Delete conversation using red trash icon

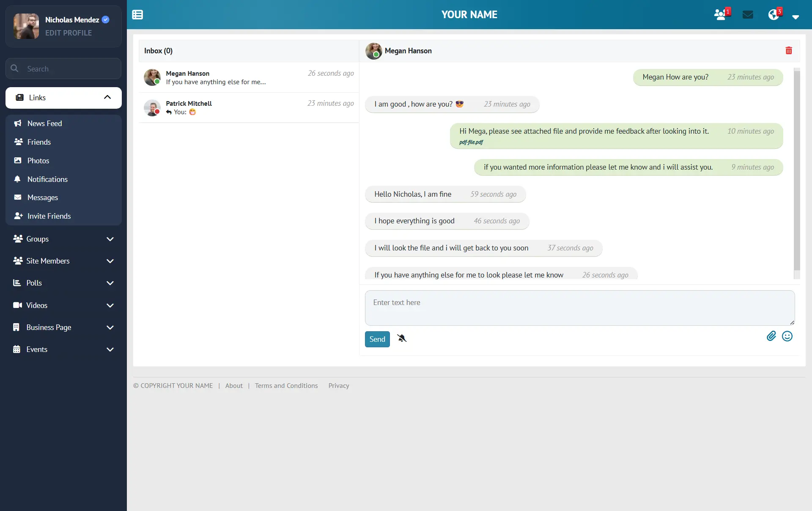click(789, 51)
